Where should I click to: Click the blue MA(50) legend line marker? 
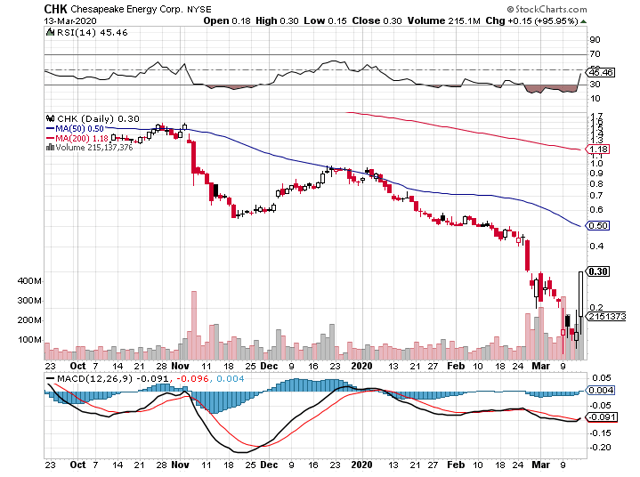click(50, 129)
